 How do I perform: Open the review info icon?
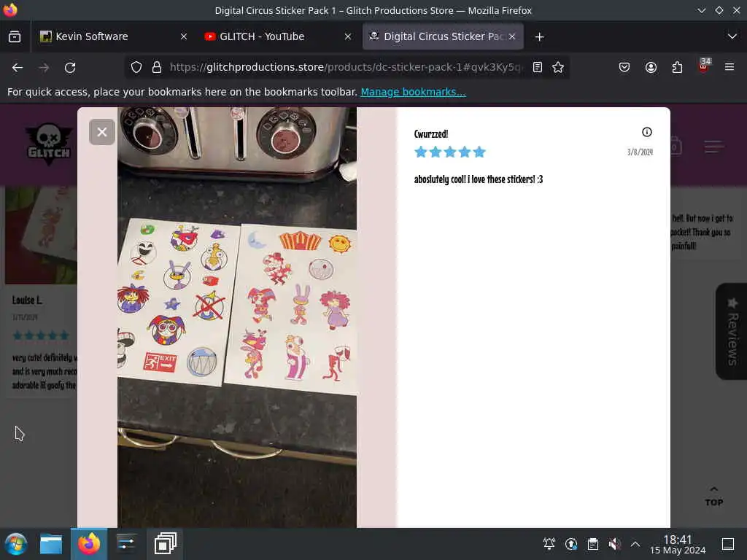pyautogui.click(x=646, y=133)
